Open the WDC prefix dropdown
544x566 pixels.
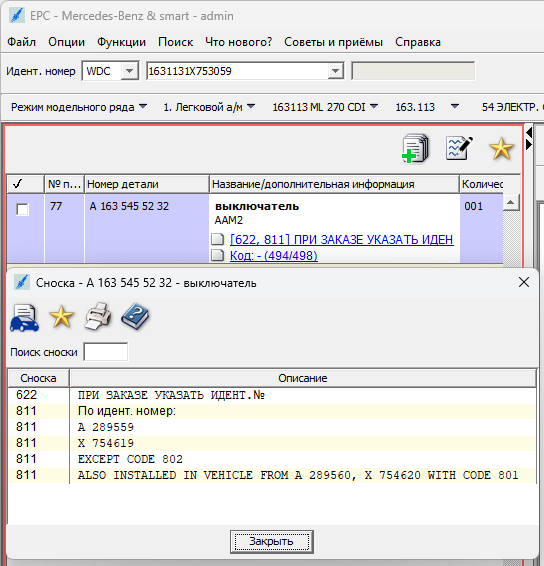(x=130, y=71)
